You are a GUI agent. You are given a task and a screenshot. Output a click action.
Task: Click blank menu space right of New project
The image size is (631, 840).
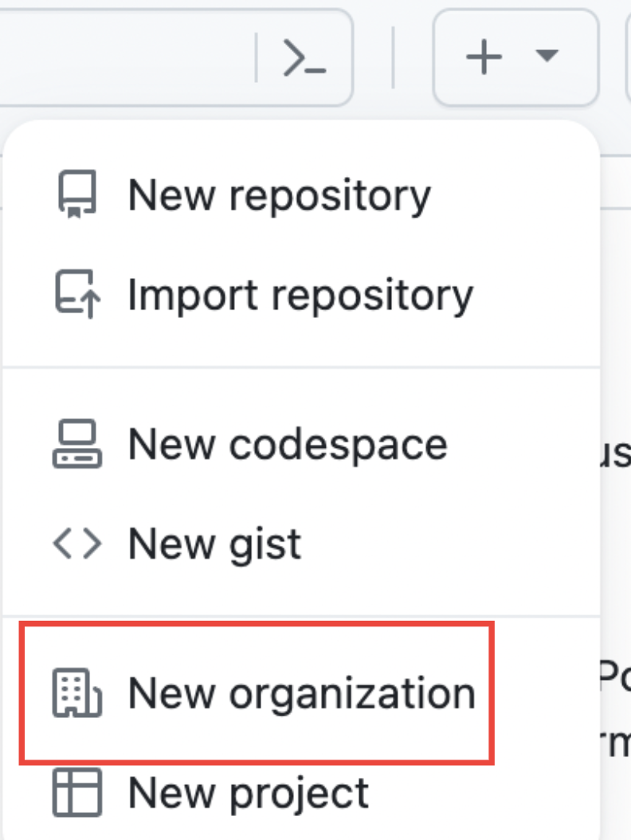tap(482, 793)
